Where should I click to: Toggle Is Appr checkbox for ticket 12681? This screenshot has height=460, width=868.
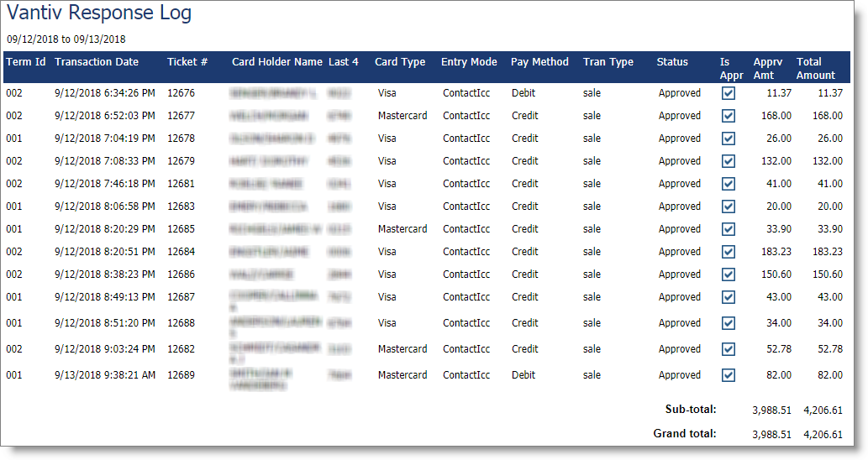[729, 184]
